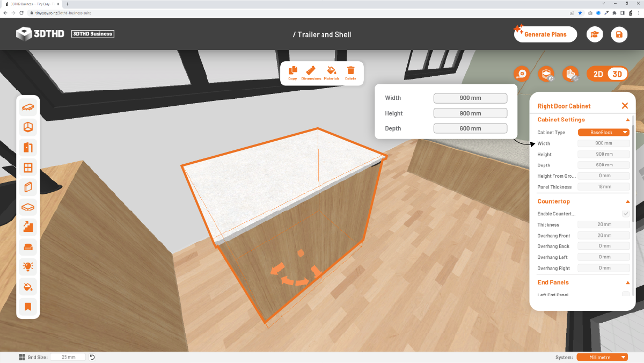The image size is (644, 363).
Task: Open the bookmark tool in left sidebar
Action: [28, 307]
